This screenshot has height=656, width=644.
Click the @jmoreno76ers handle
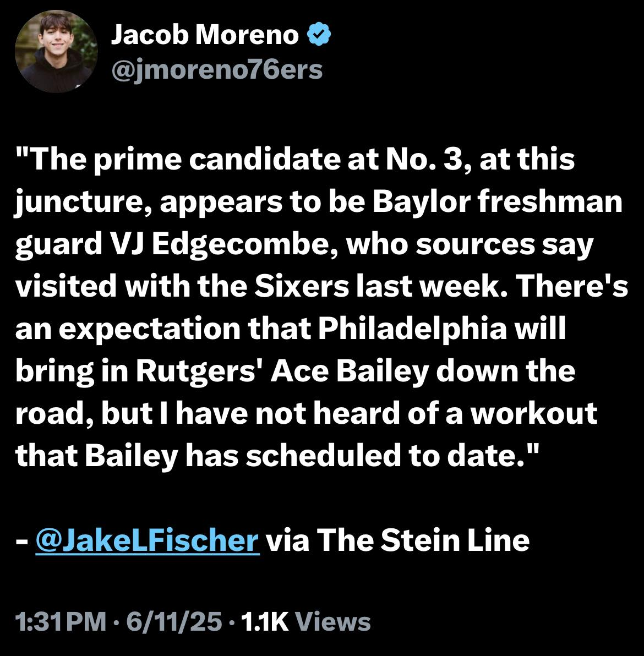(216, 70)
